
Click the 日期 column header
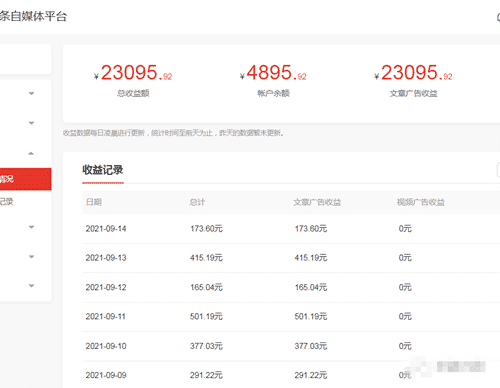coord(94,202)
